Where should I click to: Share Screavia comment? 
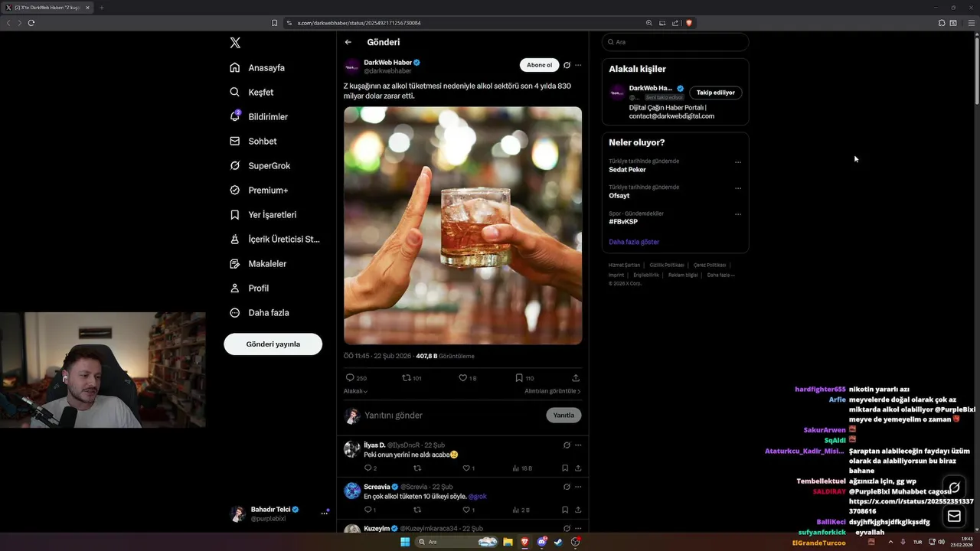click(578, 510)
